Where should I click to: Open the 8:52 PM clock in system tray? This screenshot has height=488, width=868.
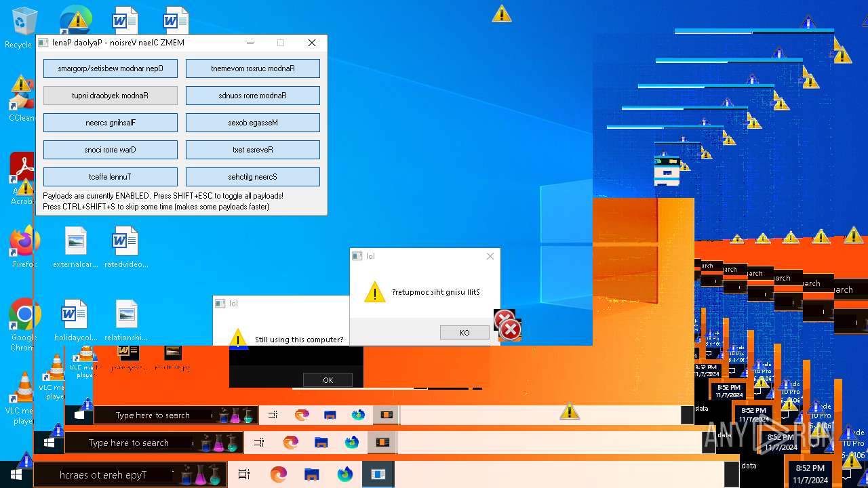(810, 474)
